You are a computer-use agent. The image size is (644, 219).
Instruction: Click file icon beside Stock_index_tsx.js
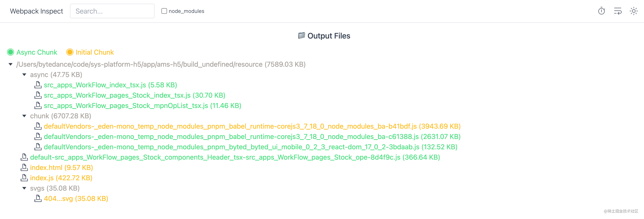(x=38, y=95)
